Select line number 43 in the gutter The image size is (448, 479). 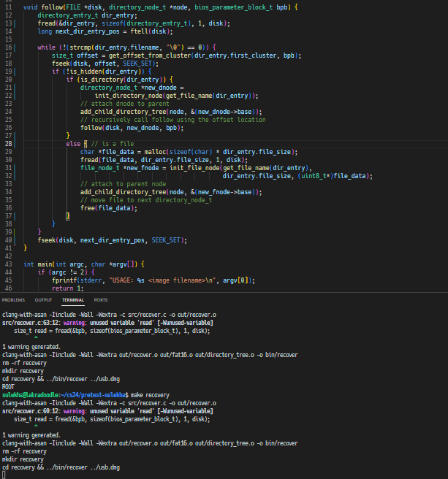click(9, 264)
